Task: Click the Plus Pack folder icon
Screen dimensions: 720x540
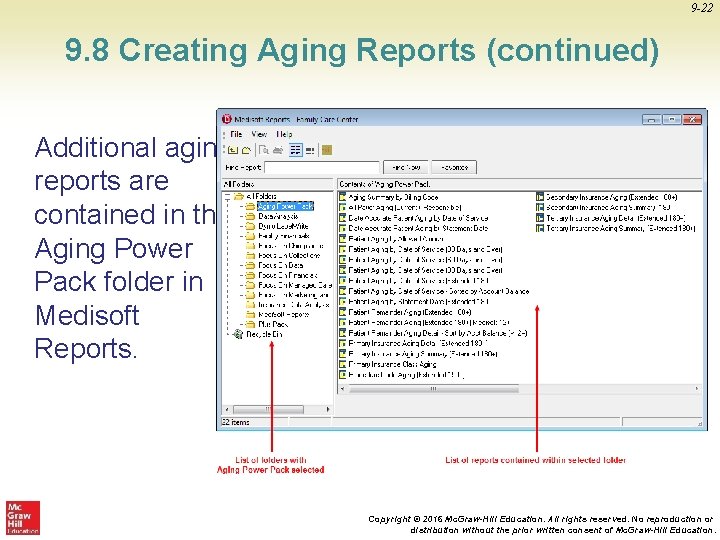Action: tap(250, 324)
